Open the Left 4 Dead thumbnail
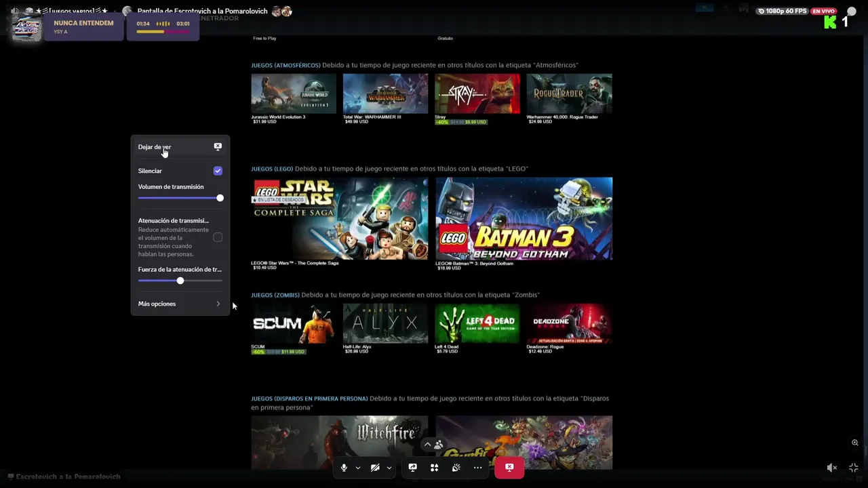The image size is (868, 488). (x=477, y=323)
